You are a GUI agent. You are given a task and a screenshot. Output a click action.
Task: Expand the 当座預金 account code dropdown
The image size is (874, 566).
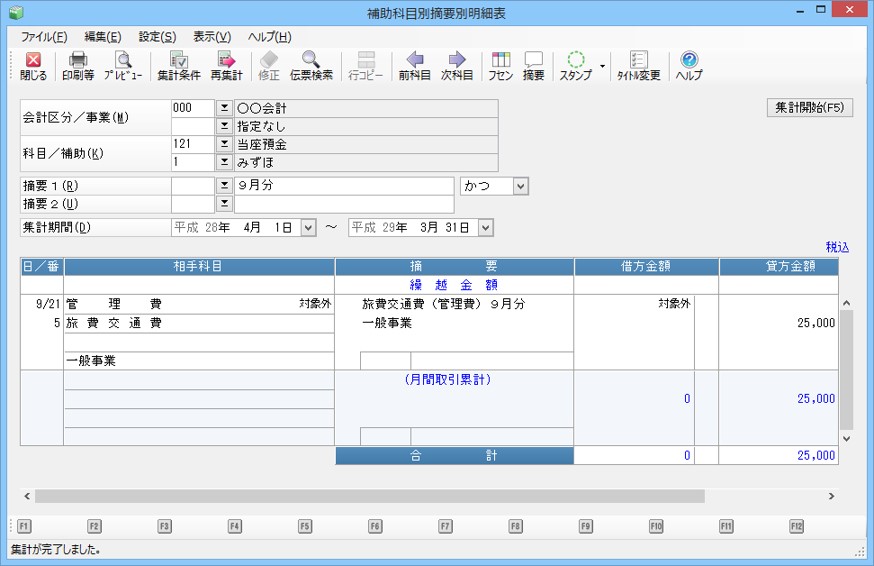point(224,144)
